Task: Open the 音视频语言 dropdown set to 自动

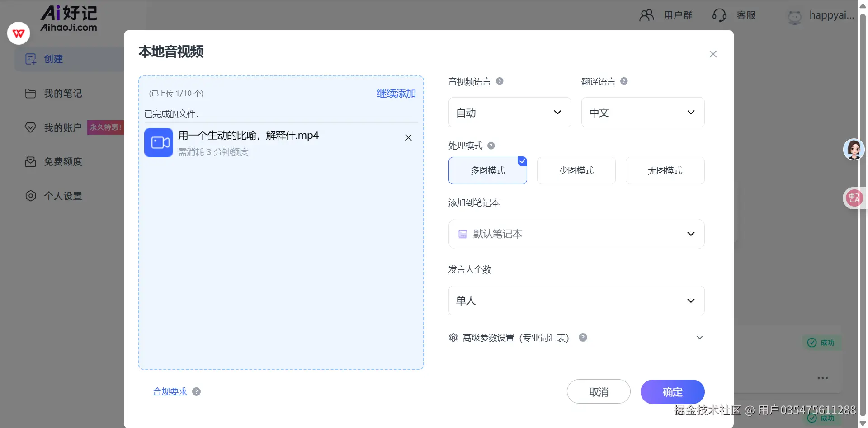Action: tap(510, 113)
